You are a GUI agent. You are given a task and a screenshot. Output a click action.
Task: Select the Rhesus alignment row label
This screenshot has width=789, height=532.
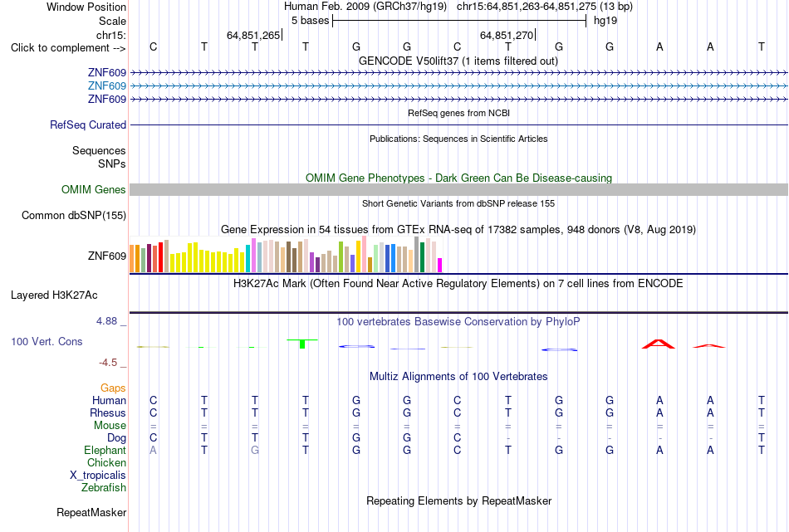(108, 412)
